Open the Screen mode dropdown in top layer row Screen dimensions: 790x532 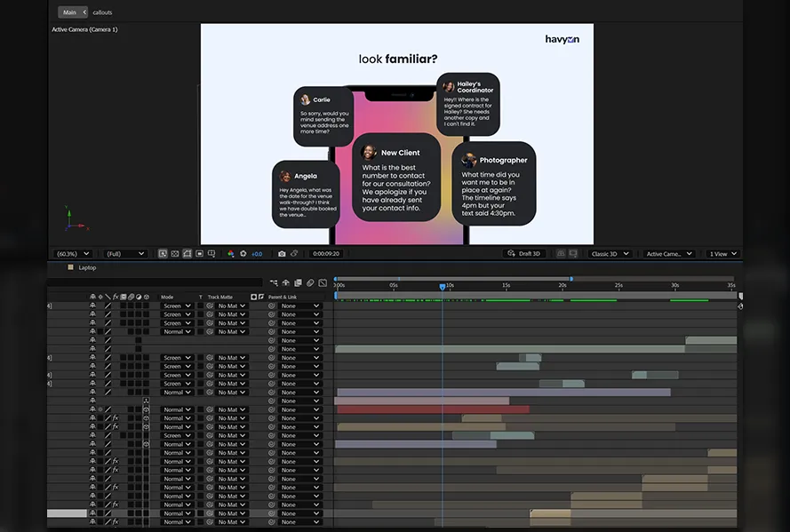176,306
